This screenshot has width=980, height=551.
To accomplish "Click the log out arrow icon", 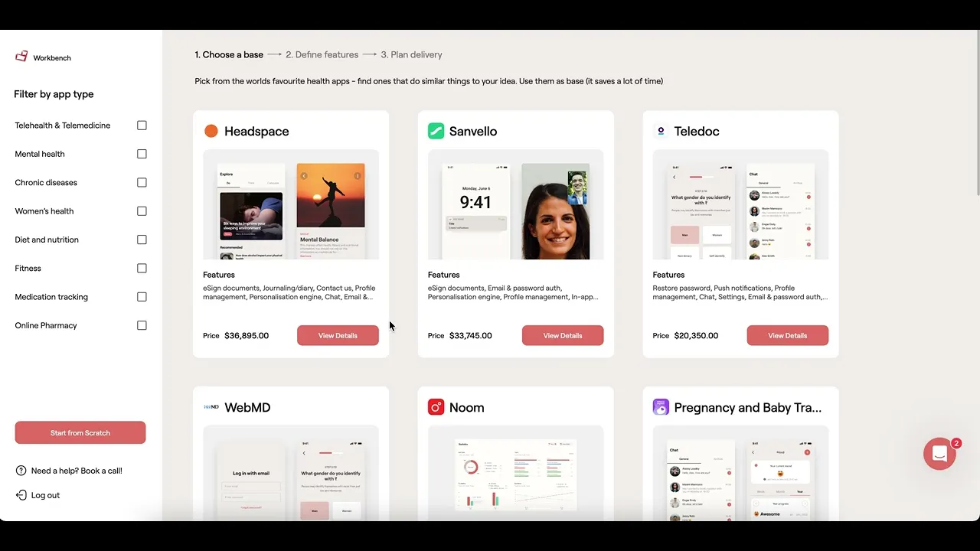I will point(21,495).
